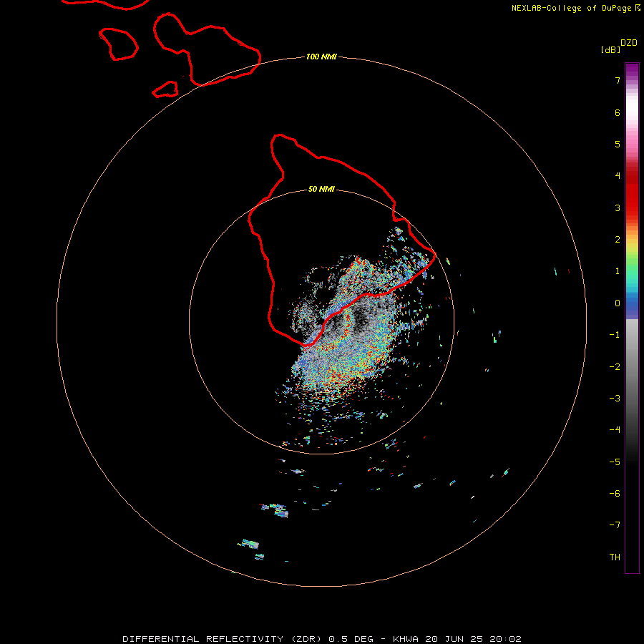
Task: Click the [dB] units label
Action: coord(611,49)
